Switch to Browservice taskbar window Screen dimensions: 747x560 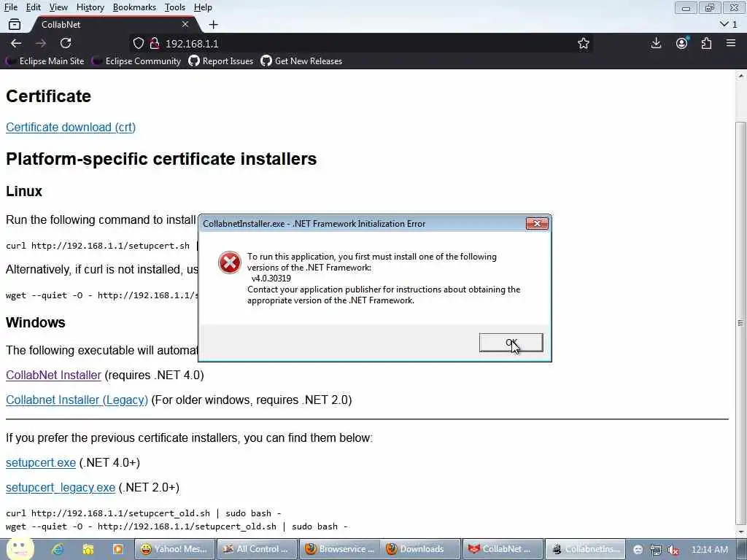[x=338, y=549]
